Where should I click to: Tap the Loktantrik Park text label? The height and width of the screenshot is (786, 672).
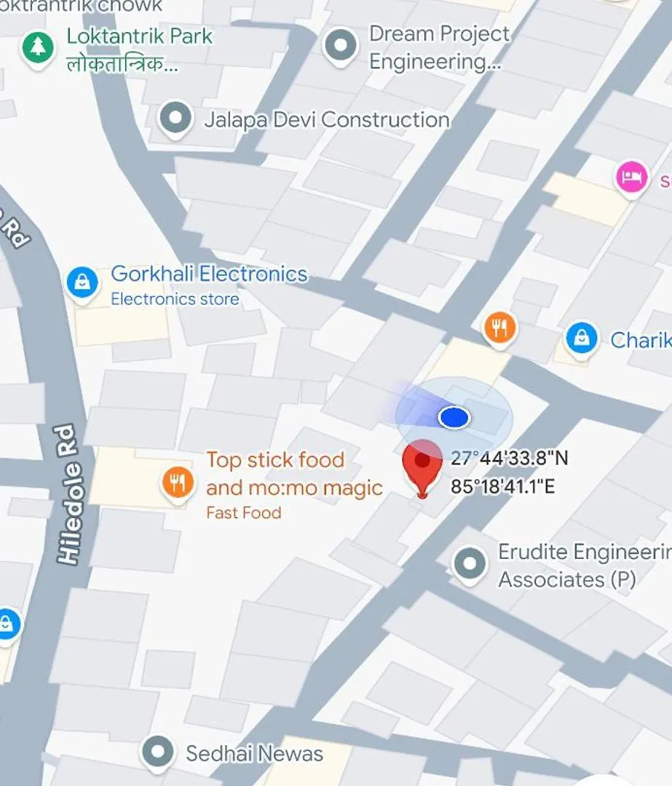click(139, 36)
